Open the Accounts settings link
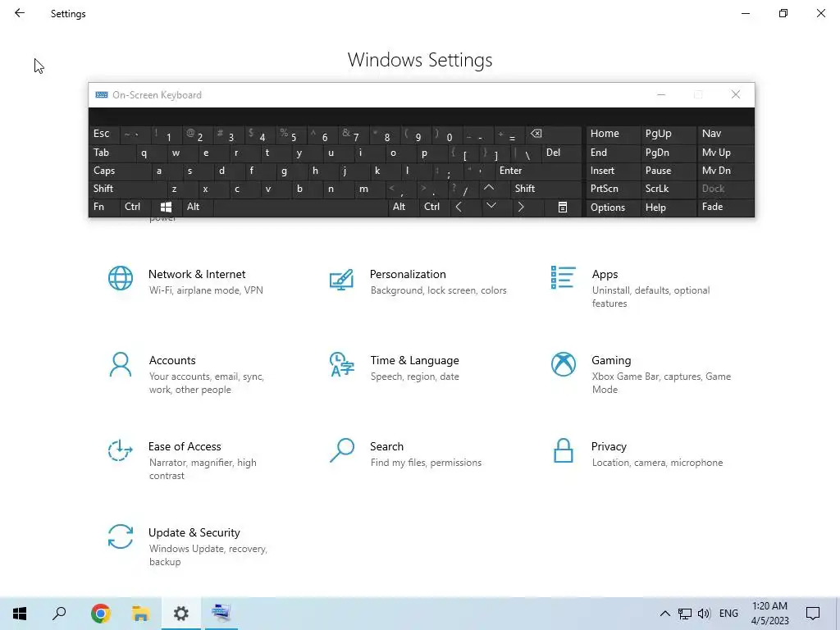Screen dimensions: 840x630 tap(172, 360)
